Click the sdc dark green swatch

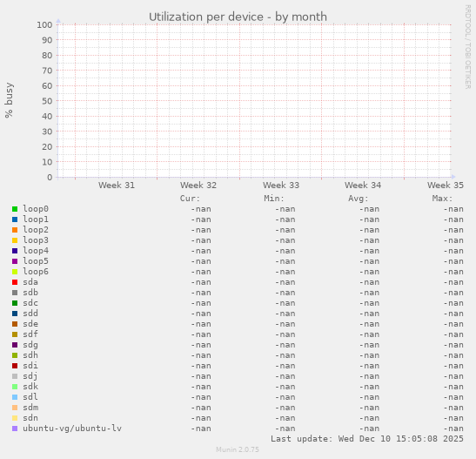coord(15,303)
